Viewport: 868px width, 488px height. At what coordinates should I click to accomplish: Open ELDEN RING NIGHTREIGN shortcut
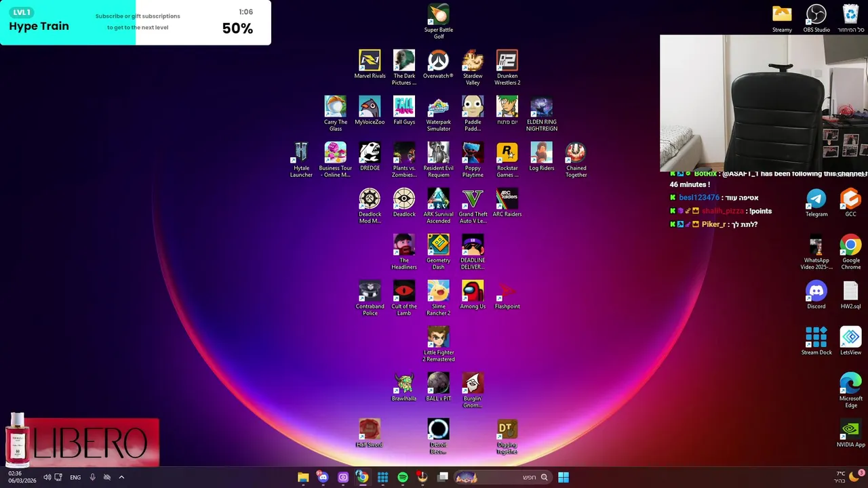coord(542,113)
